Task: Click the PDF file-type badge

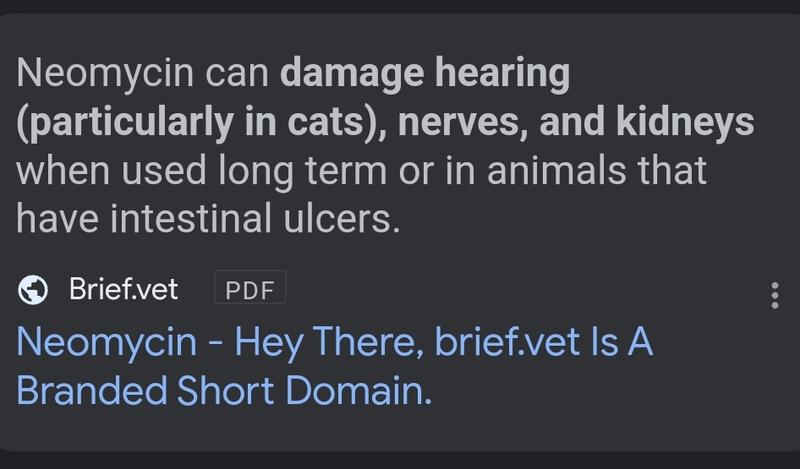Action: (250, 290)
